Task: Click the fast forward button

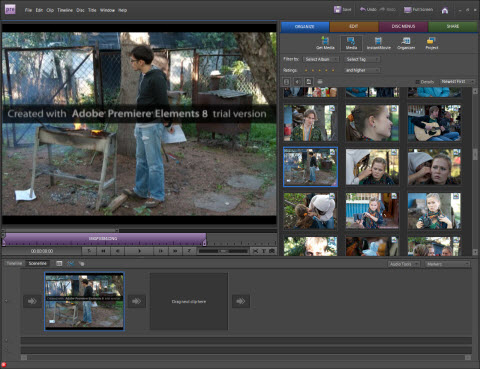Action: coord(175,251)
